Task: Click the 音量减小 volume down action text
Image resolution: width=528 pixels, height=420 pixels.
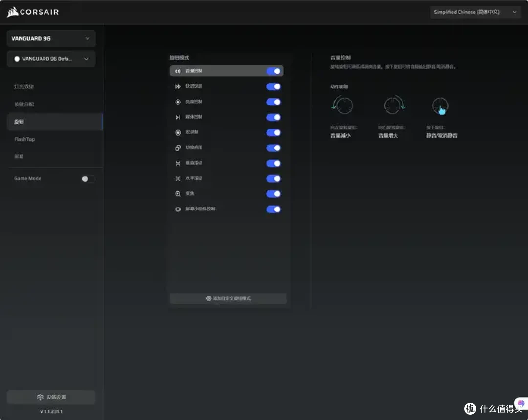Action: (340, 136)
